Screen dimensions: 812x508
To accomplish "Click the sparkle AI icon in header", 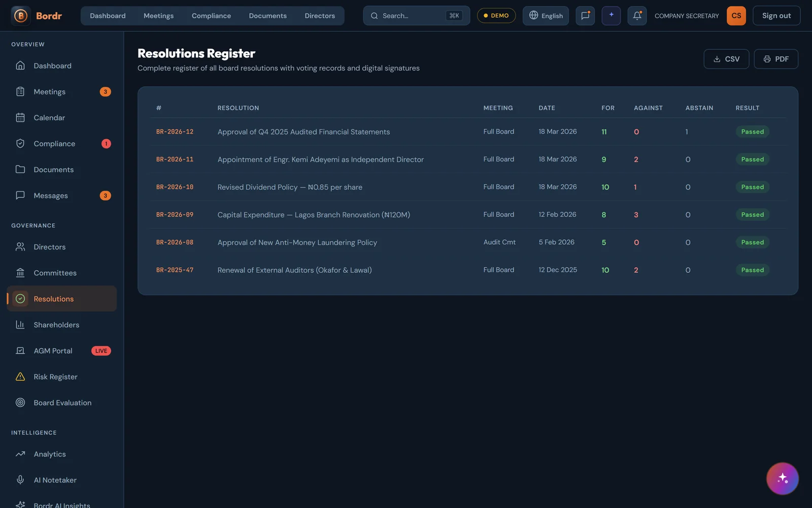I will (611, 16).
